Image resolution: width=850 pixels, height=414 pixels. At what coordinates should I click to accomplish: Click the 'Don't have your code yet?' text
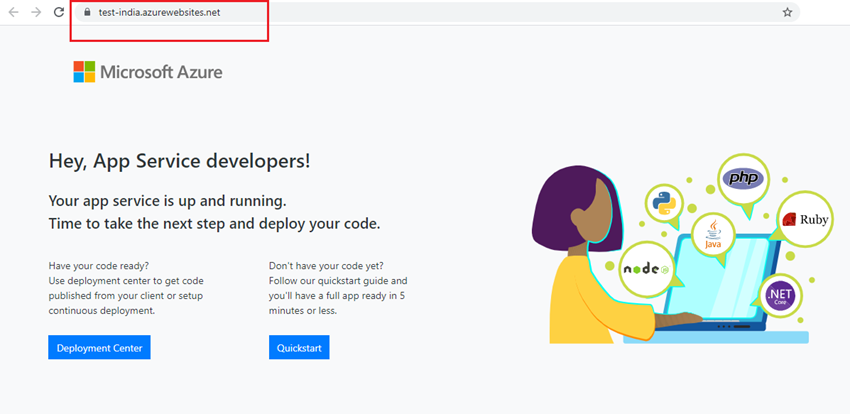coord(326,266)
